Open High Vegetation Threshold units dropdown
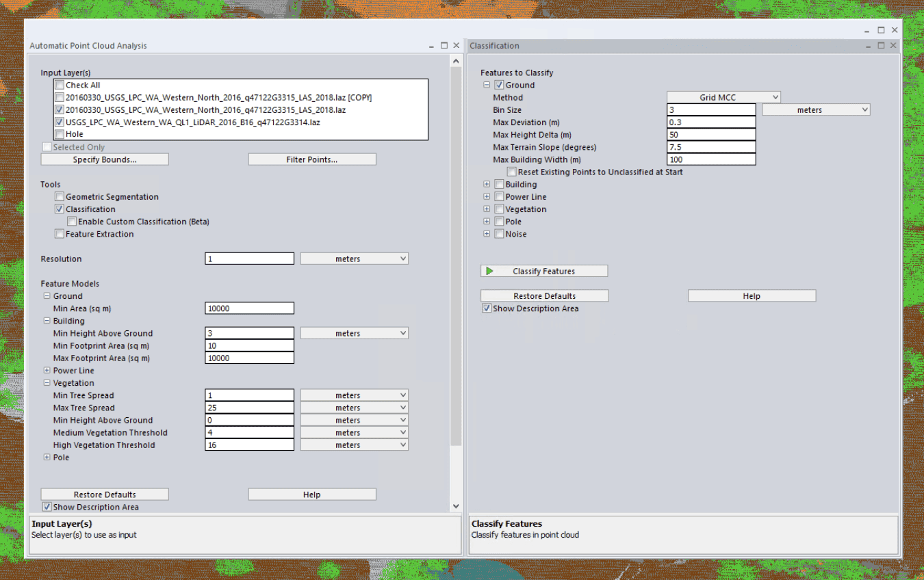The width and height of the screenshot is (924, 580). coord(355,445)
